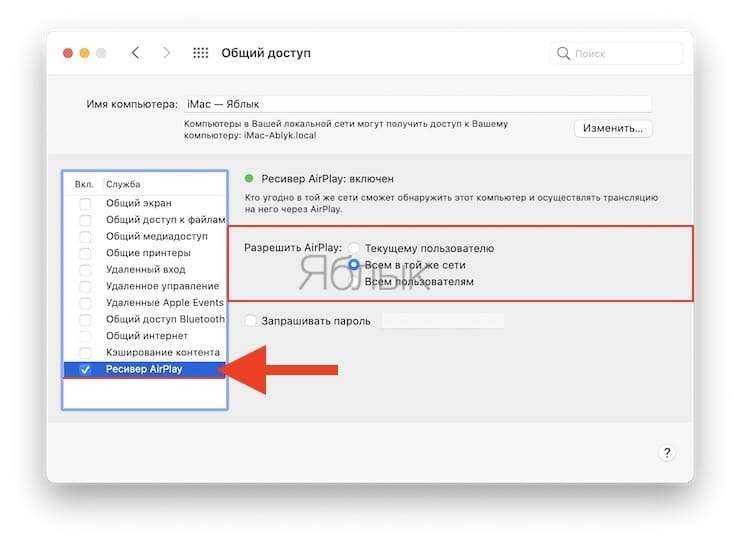This screenshot has width=740, height=544.
Task: Click the magnifier search icon
Action: pyautogui.click(x=563, y=53)
